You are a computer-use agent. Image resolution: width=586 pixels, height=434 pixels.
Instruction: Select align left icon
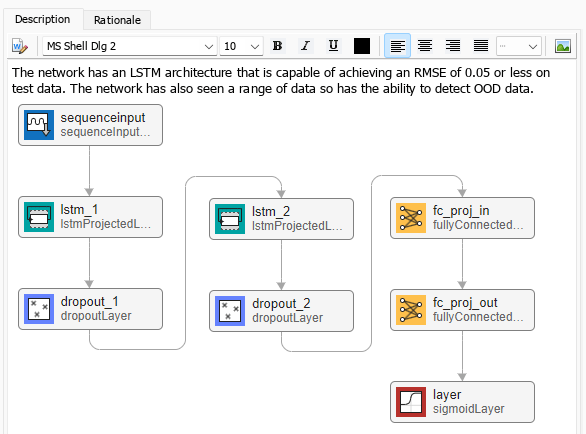pos(397,46)
